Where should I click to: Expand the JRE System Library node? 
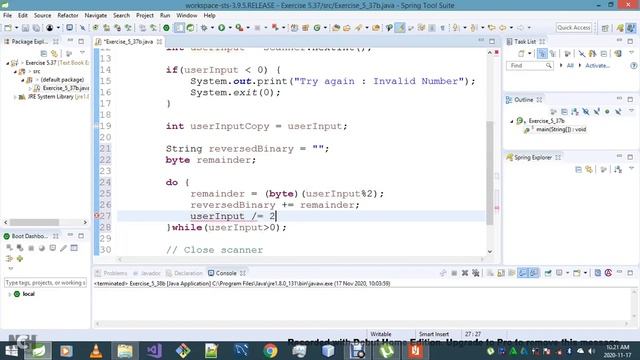pos(15,97)
